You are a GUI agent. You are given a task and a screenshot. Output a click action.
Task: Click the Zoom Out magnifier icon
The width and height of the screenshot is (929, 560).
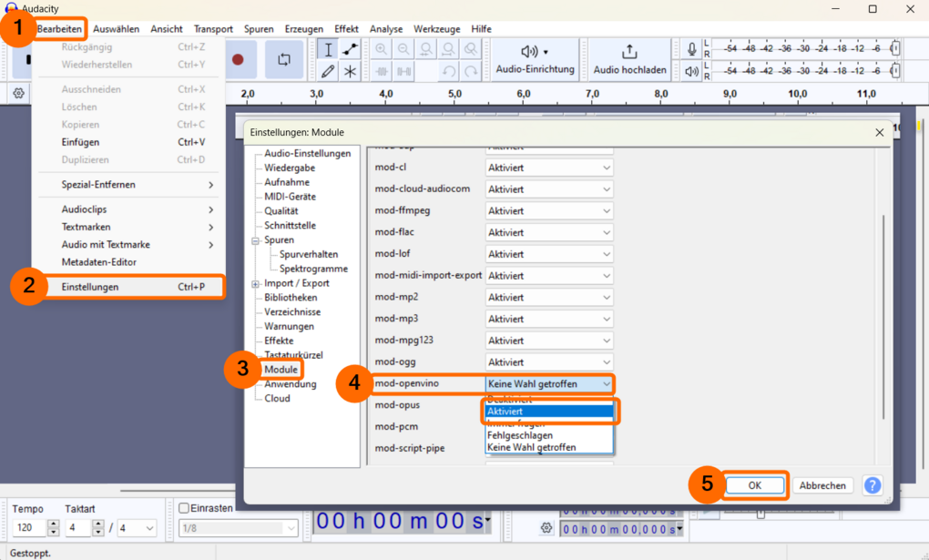coord(403,49)
